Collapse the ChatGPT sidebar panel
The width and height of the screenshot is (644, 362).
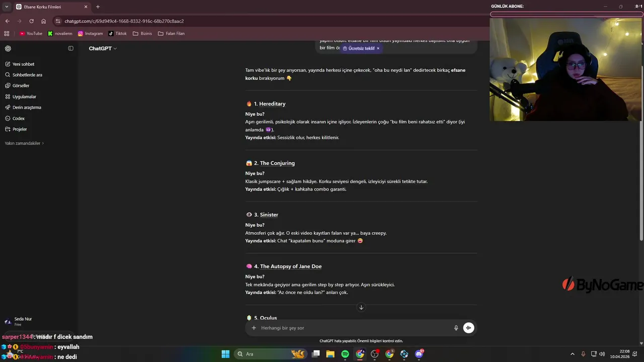tap(70, 48)
